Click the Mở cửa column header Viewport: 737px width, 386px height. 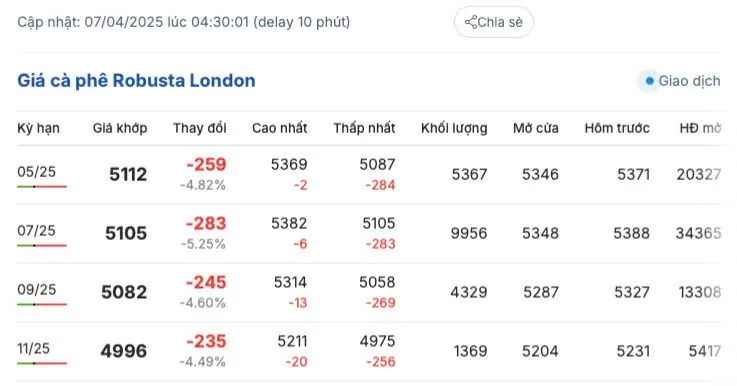coord(536,128)
